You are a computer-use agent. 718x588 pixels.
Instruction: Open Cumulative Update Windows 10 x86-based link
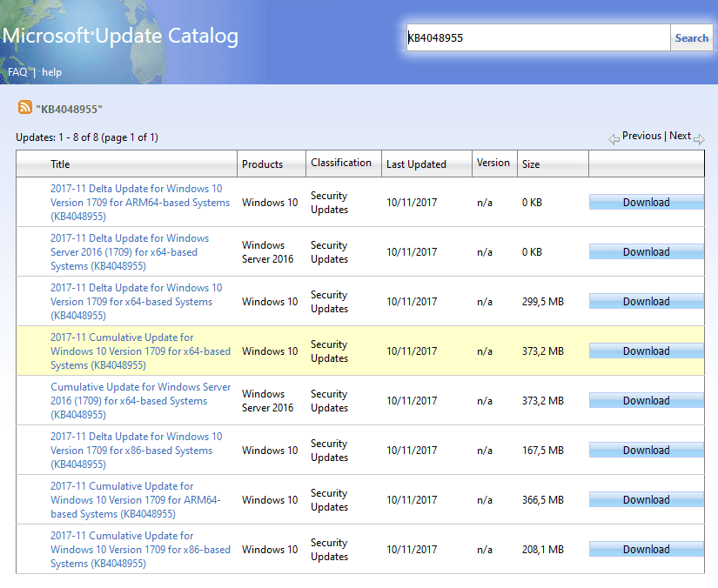coord(141,550)
